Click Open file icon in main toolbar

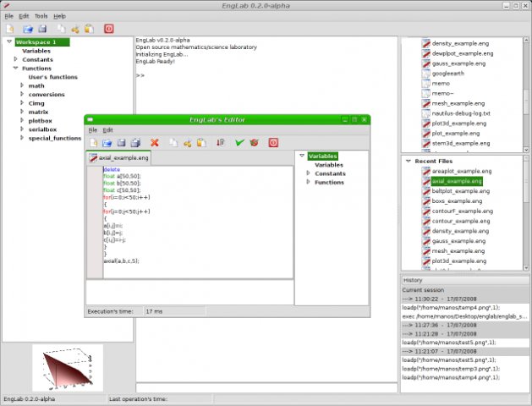coord(27,29)
